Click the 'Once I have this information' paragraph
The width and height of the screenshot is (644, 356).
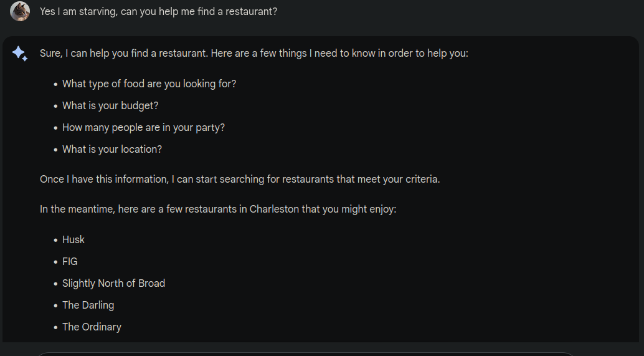coord(240,179)
